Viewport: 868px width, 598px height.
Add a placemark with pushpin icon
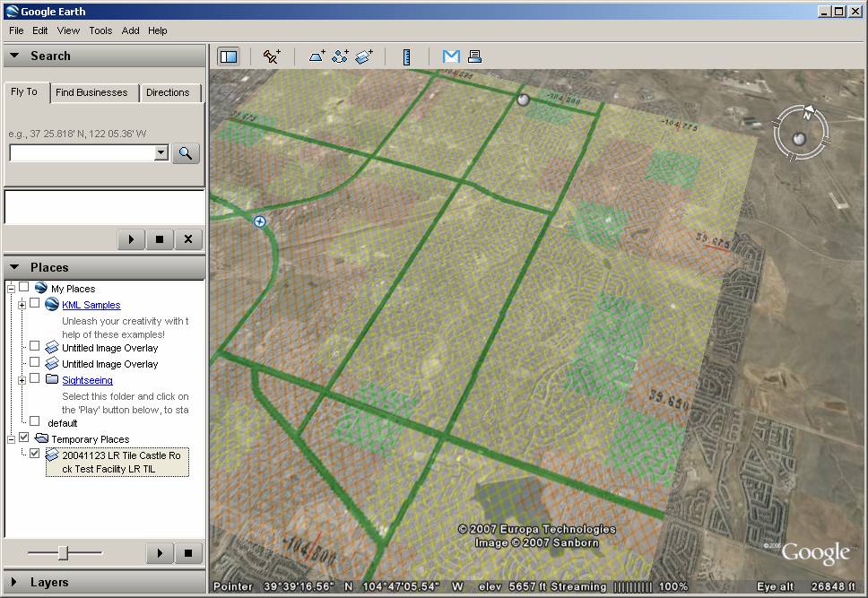[x=272, y=56]
